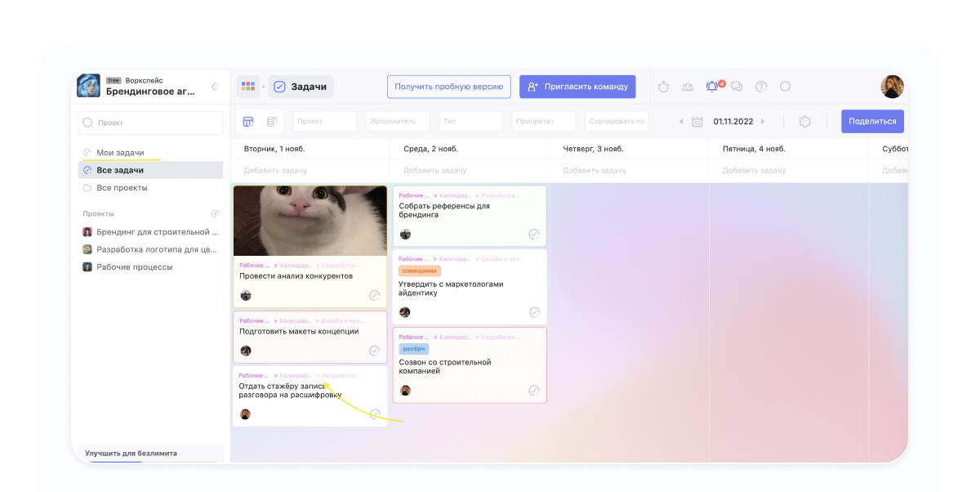Viewport: 980px width, 492px height.
Task: Collapse the sidebar with double chevron
Action: tap(215, 87)
